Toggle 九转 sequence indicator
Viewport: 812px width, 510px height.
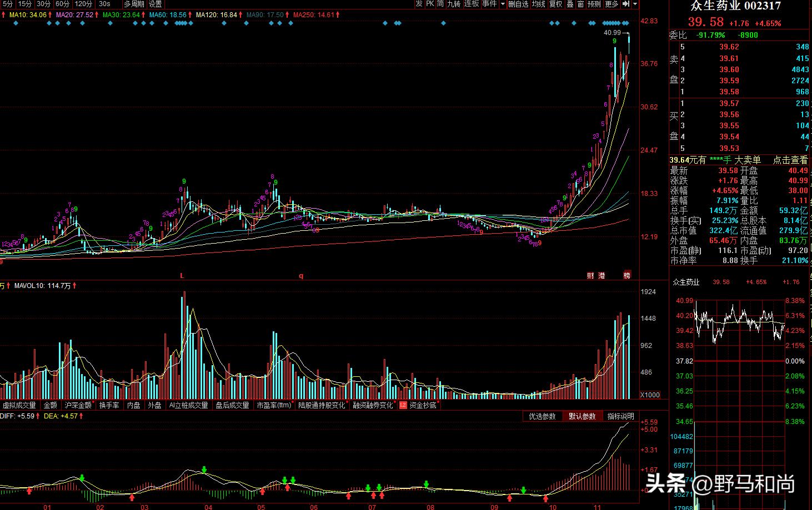(x=454, y=4)
